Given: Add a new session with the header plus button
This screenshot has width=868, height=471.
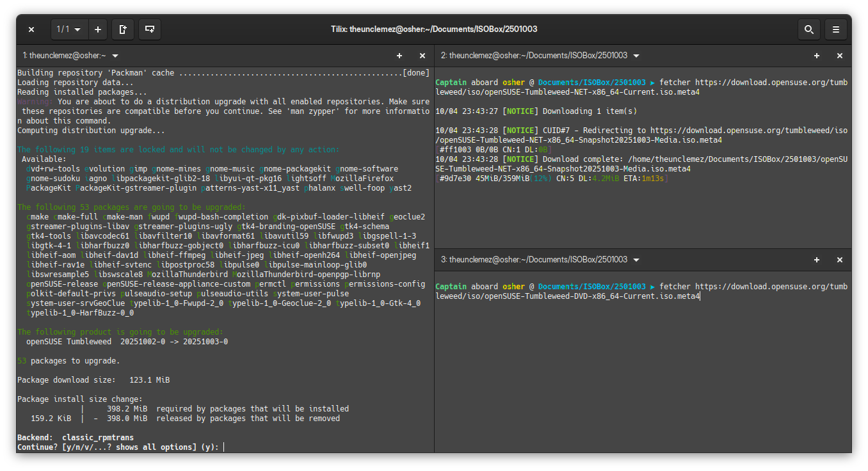Looking at the screenshot, I should point(97,29).
